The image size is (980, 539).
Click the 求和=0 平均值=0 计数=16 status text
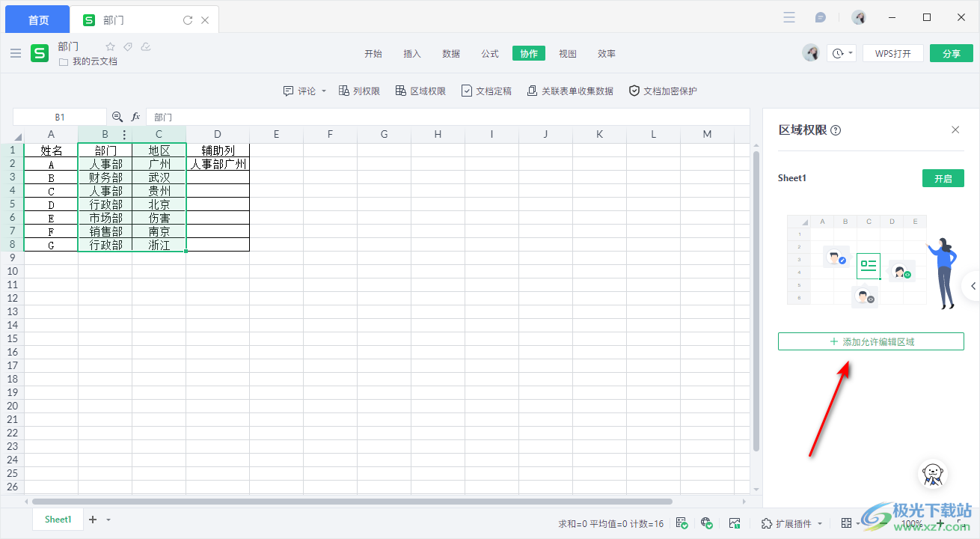click(x=611, y=524)
